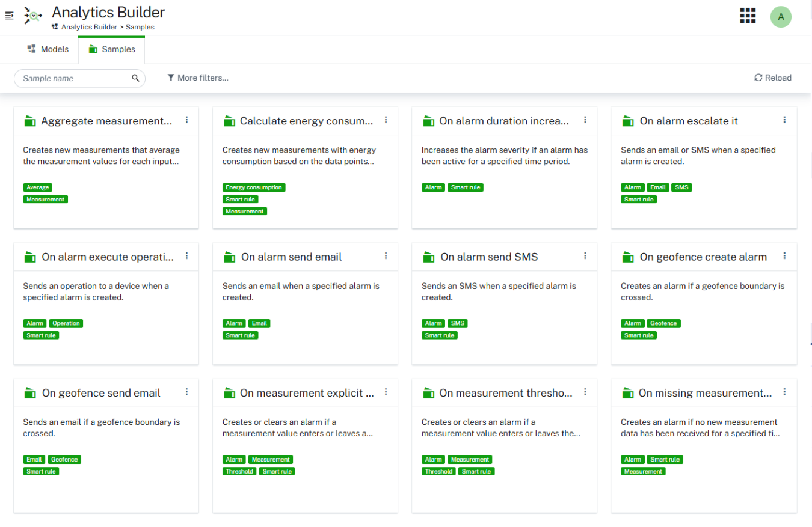Open options menu for On missing measurements card
The height and width of the screenshot is (527, 812).
click(784, 392)
